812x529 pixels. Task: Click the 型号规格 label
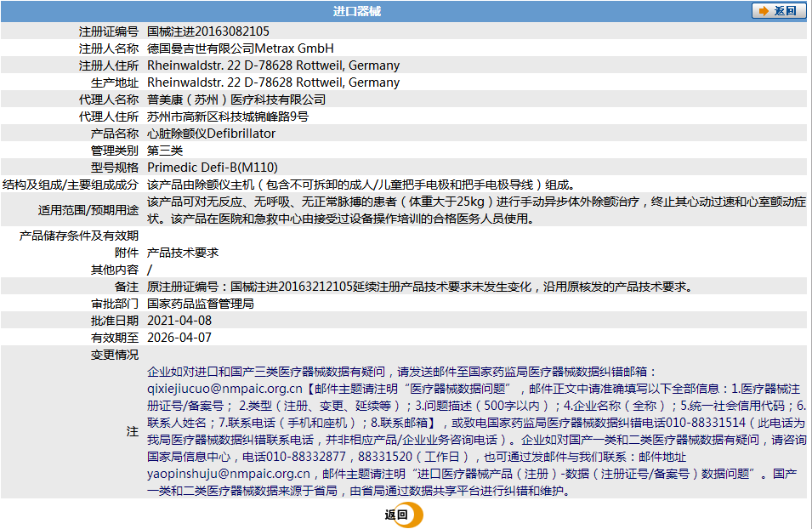(x=115, y=168)
